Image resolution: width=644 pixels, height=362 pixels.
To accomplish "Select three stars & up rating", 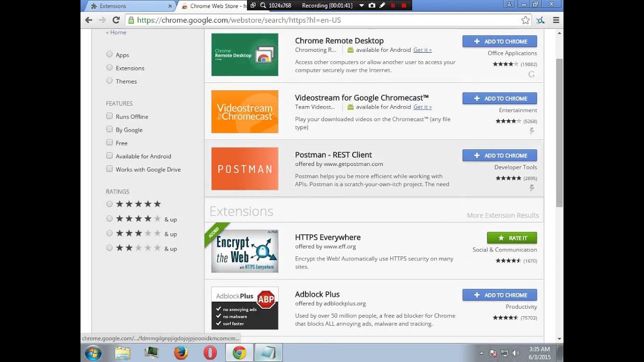I will click(109, 233).
